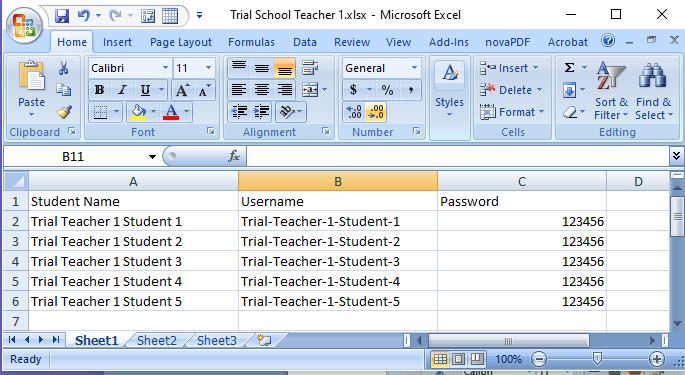Insert a new worksheet tab
685x375 pixels.
coord(264,340)
